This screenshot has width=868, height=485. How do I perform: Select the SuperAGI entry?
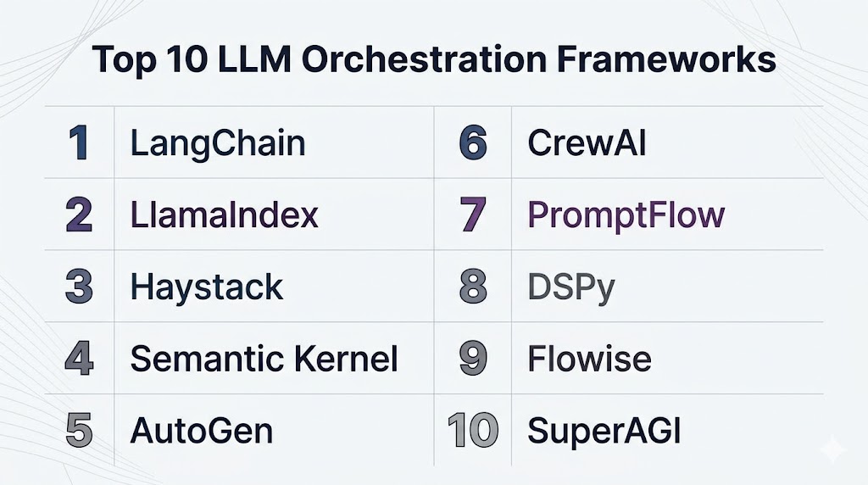point(604,431)
